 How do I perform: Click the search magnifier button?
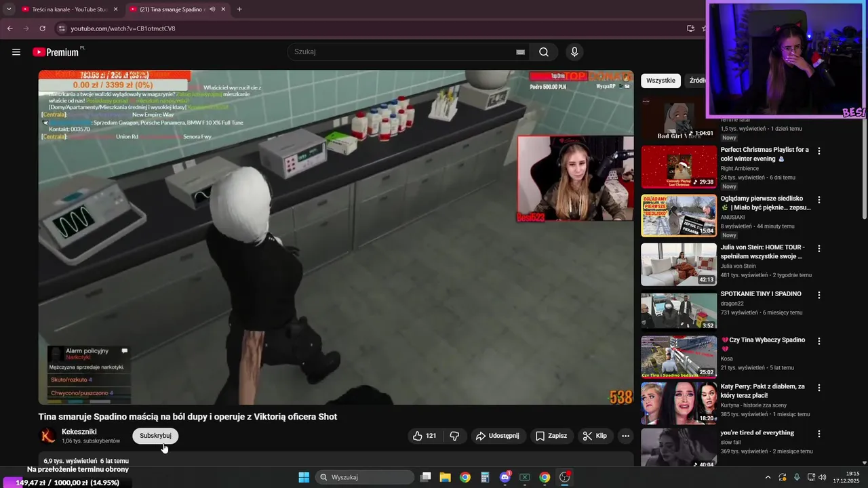coord(544,52)
